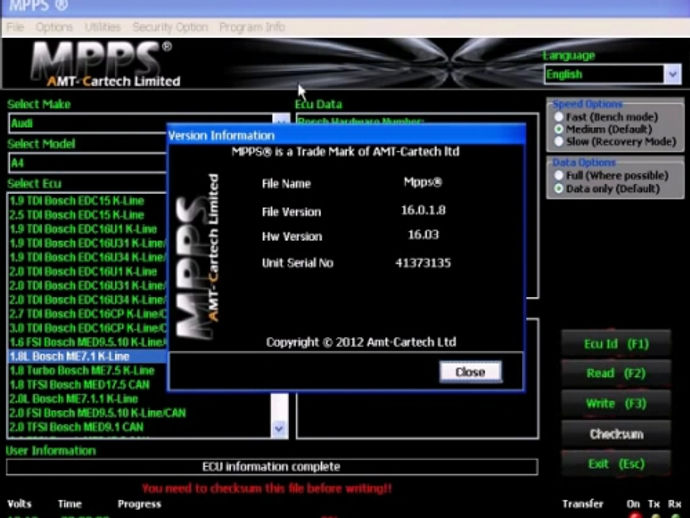This screenshot has height=518, width=690.
Task: Expand the Language dropdown arrow
Action: click(672, 74)
